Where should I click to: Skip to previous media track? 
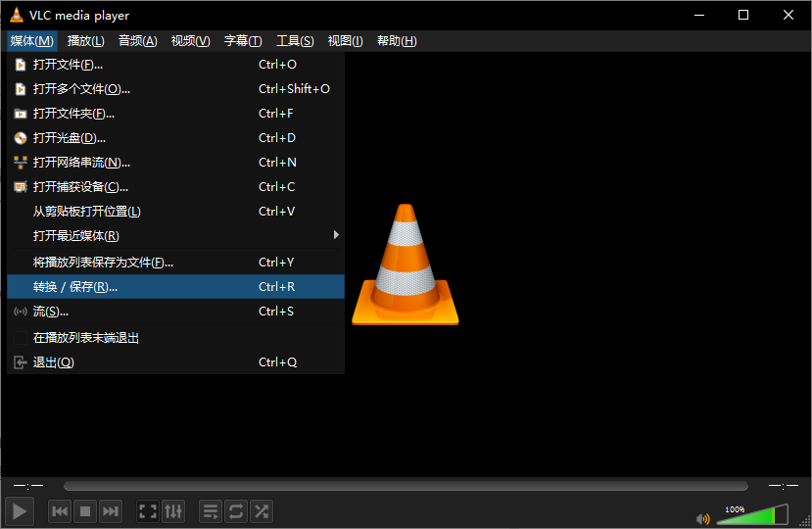(x=60, y=511)
